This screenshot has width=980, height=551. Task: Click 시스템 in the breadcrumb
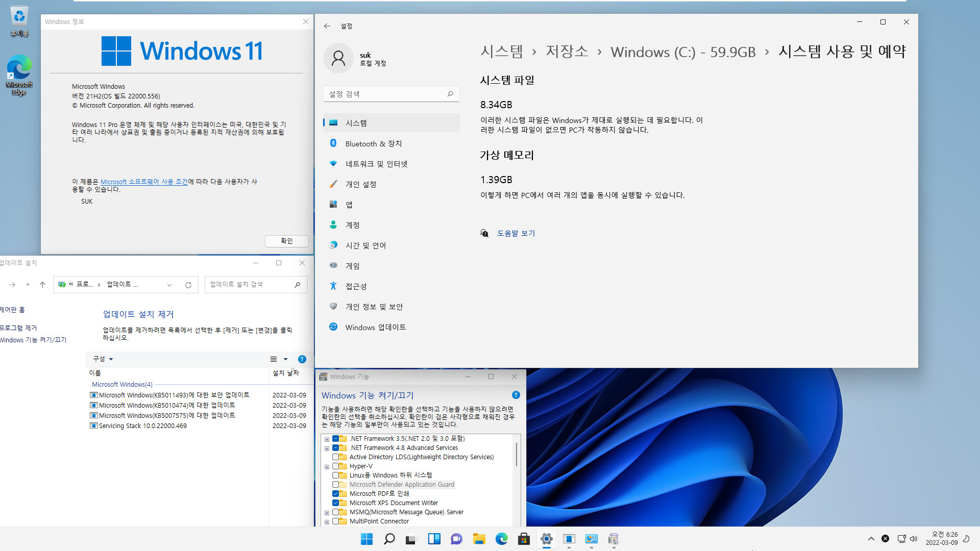coord(502,52)
